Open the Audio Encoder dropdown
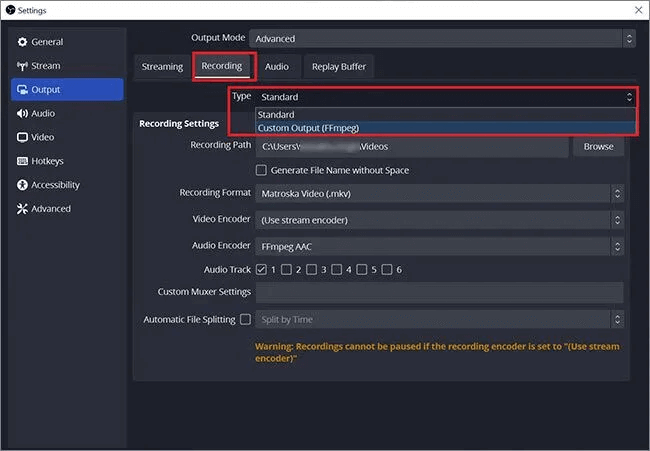Image resolution: width=650 pixels, height=451 pixels. coord(439,247)
